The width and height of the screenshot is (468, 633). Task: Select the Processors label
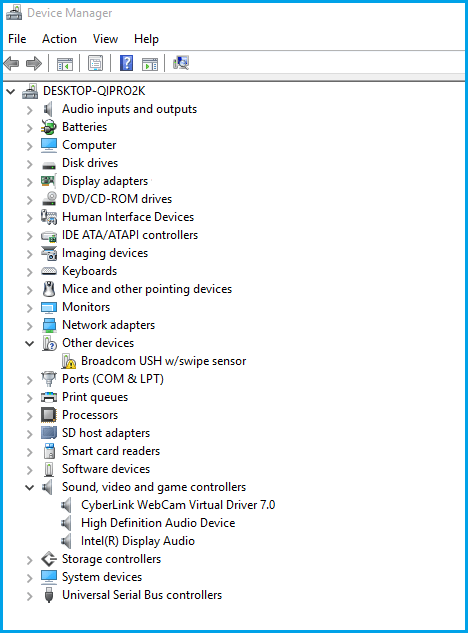click(90, 415)
